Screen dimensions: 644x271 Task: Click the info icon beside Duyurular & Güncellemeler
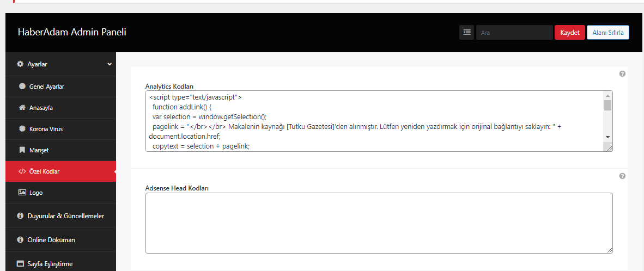click(x=20, y=215)
